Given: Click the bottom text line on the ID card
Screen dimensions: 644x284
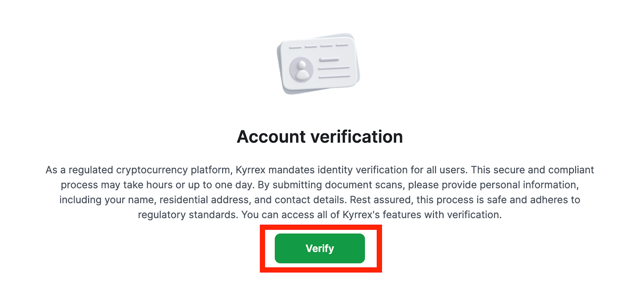Looking at the screenshot, I should pyautogui.click(x=334, y=77).
